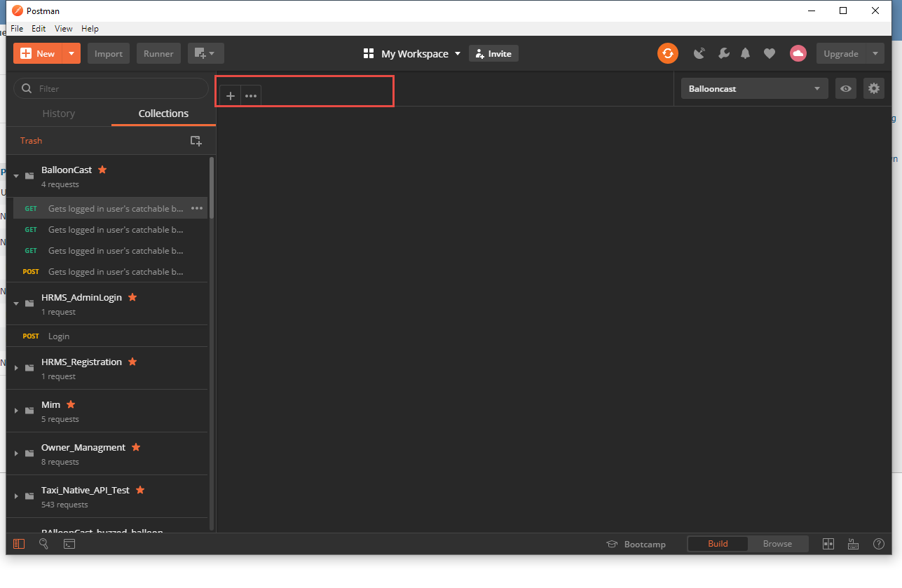Open the new window dropdown button
902x588 pixels.
[206, 53]
